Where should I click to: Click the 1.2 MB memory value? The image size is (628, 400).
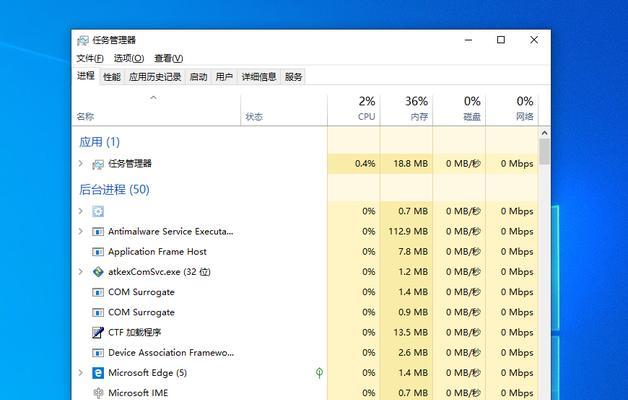[x=413, y=272]
